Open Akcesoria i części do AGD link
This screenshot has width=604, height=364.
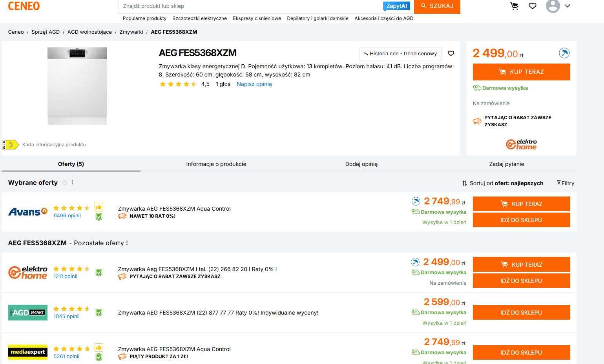pos(384,18)
